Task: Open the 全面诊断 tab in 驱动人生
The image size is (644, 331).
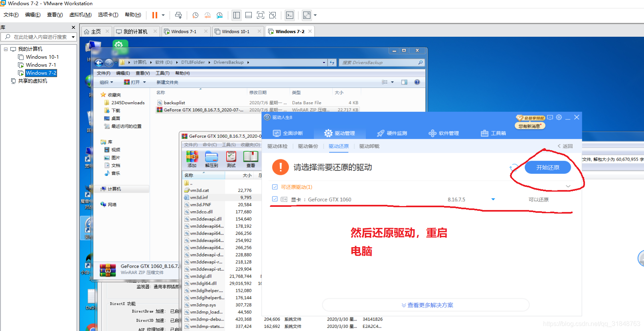Action: (x=288, y=133)
